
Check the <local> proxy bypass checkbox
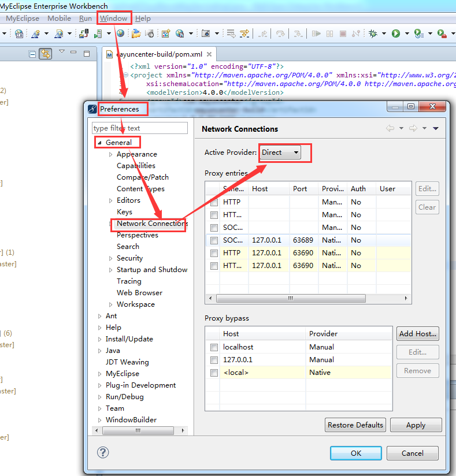[x=214, y=373]
